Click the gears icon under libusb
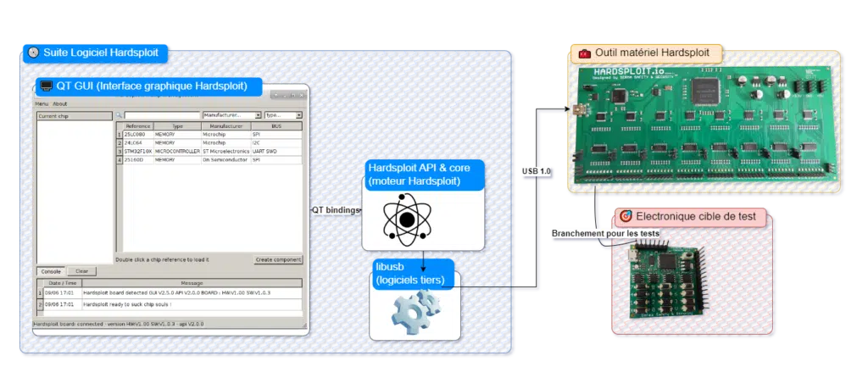The height and width of the screenshot is (378, 868). 415,313
